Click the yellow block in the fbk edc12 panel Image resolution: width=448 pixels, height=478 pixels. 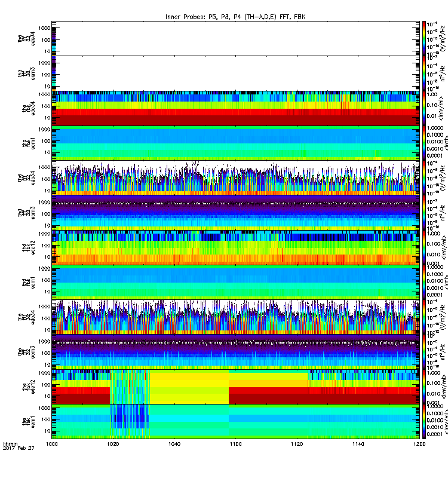[x=189, y=387]
